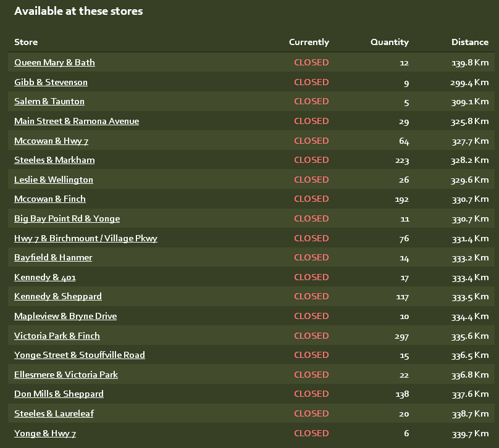Screen dimensions: 499x448
Task: Open the Mapleview & Bryne Drive store
Action: click(65, 316)
